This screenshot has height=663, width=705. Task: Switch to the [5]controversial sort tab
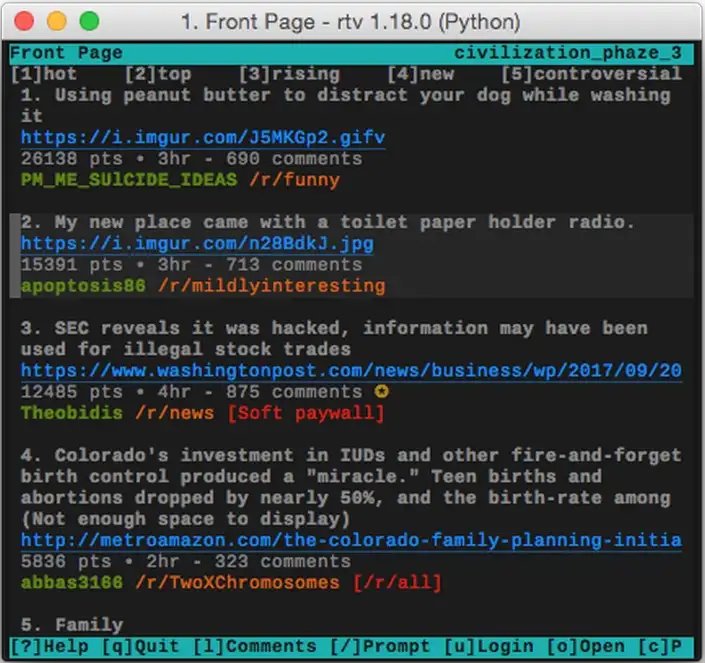591,74
